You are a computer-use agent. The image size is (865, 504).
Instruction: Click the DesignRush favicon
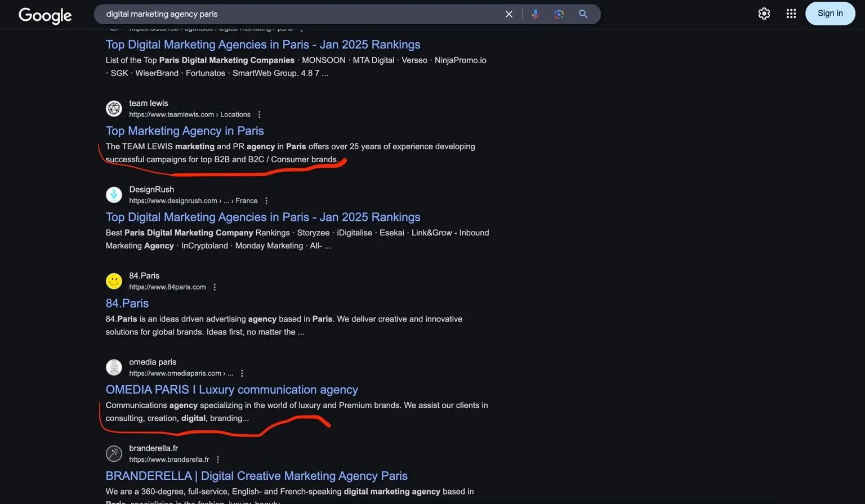(x=114, y=194)
